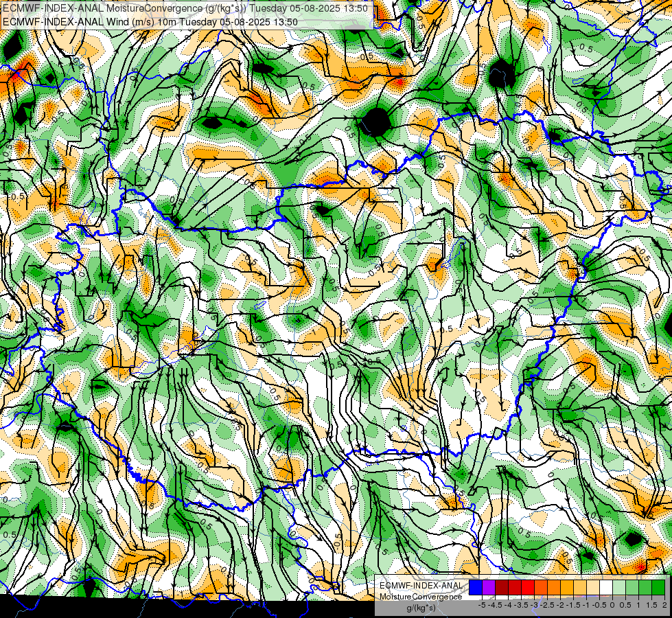Click the legend tick value -4.5
This screenshot has height=618, width=672.
click(x=495, y=605)
